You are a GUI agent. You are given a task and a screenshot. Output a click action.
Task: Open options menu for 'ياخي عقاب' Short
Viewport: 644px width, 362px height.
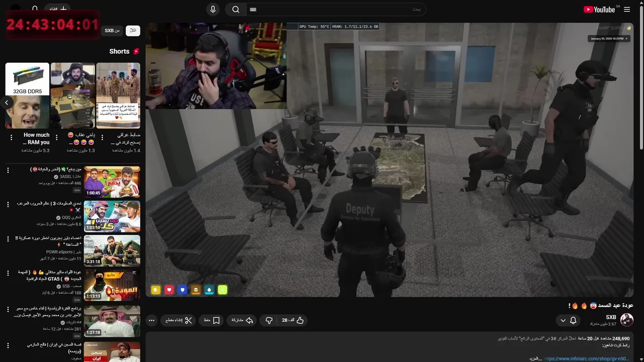[56, 137]
